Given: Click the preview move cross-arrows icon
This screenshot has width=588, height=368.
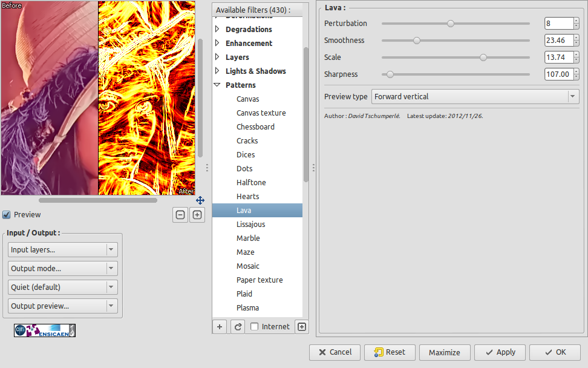Looking at the screenshot, I should pyautogui.click(x=200, y=200).
